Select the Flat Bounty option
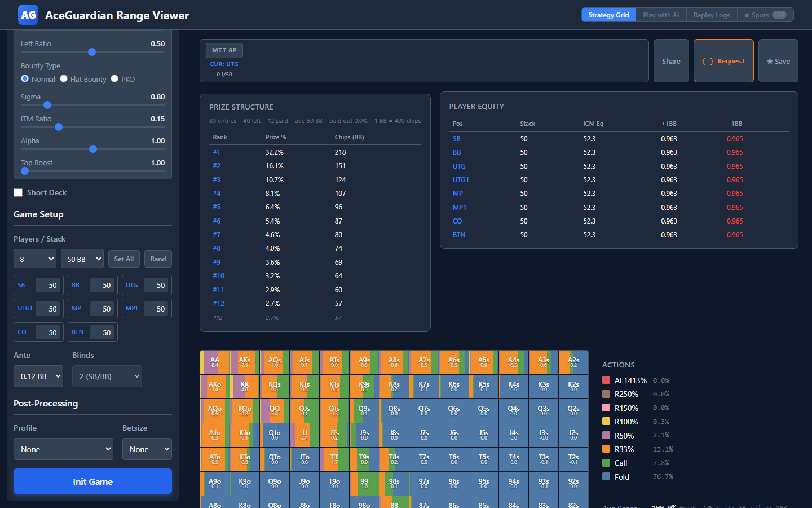Screen dimensions: 812x508 pos(63,79)
